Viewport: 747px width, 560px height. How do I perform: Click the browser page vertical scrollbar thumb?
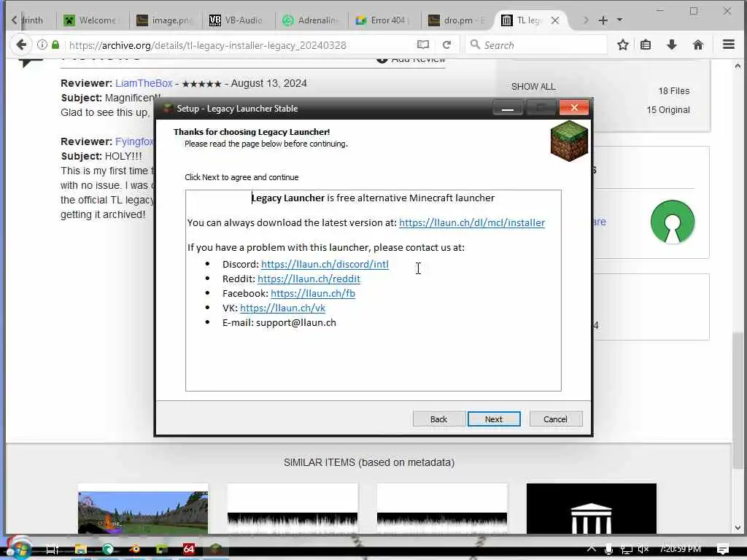(x=738, y=400)
